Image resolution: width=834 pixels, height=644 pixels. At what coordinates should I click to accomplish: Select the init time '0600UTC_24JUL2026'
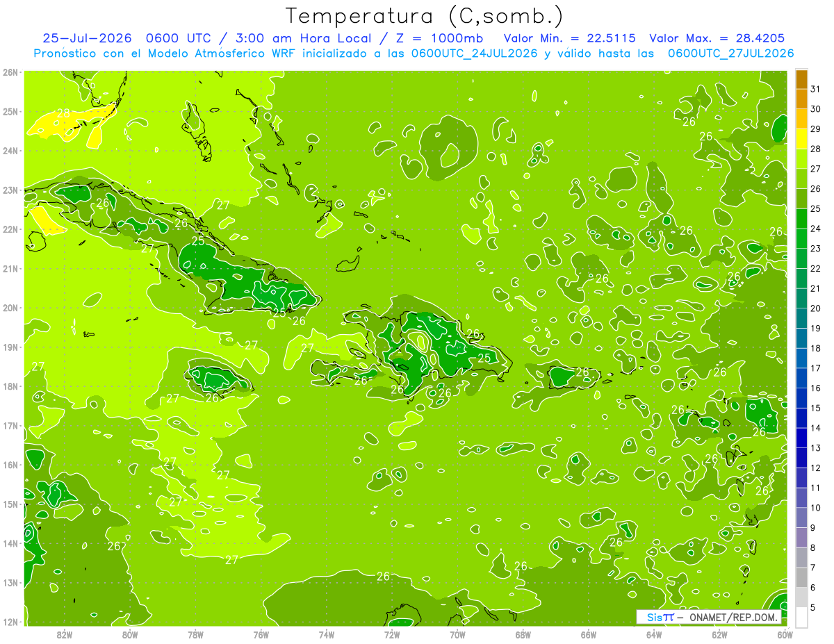(474, 53)
